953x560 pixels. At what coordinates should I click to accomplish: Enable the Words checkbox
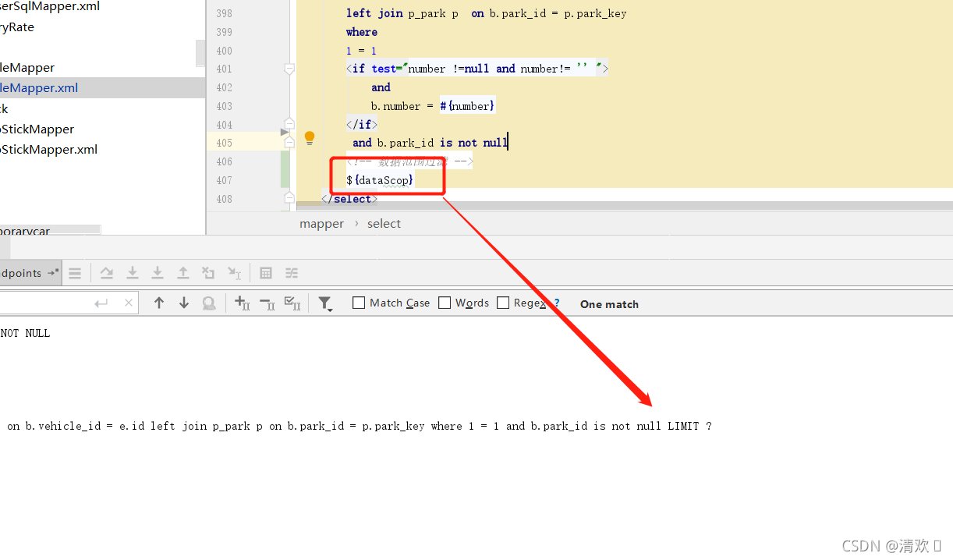click(445, 303)
